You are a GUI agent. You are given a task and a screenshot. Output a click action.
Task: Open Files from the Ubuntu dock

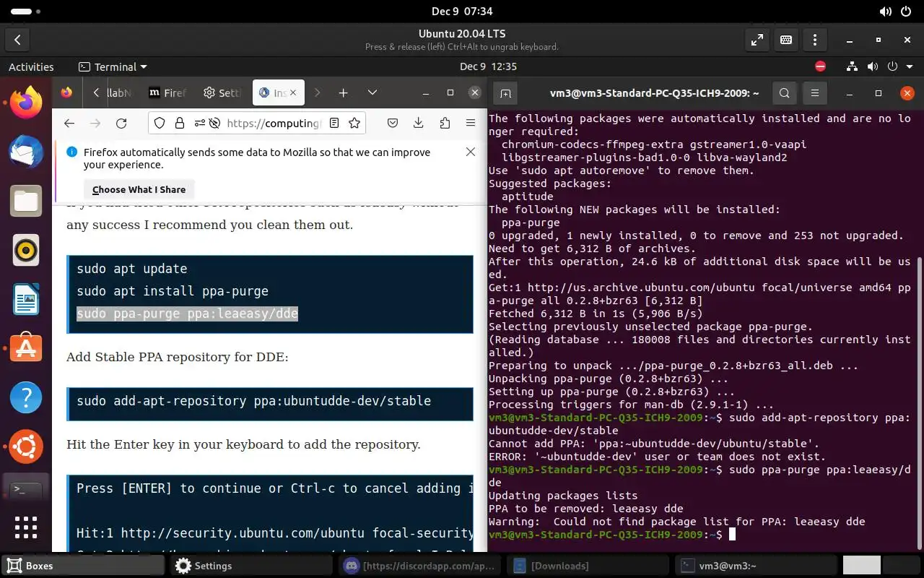[x=26, y=200]
